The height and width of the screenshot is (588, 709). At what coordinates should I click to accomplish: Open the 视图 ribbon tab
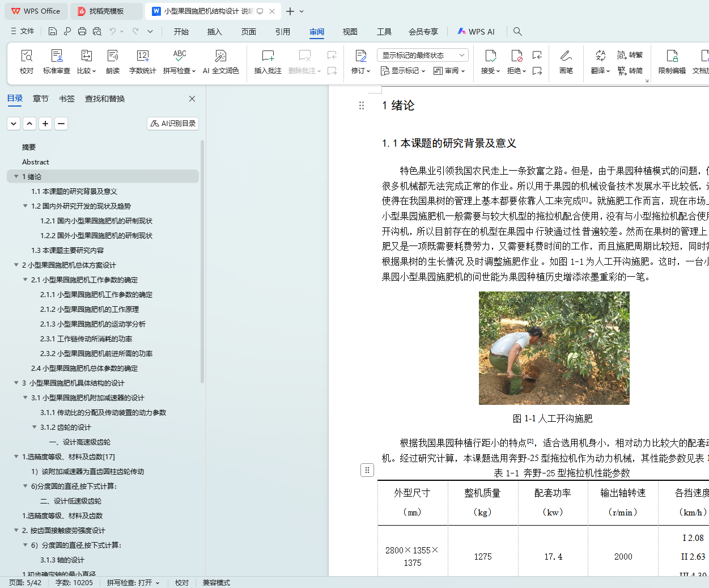tap(350, 32)
